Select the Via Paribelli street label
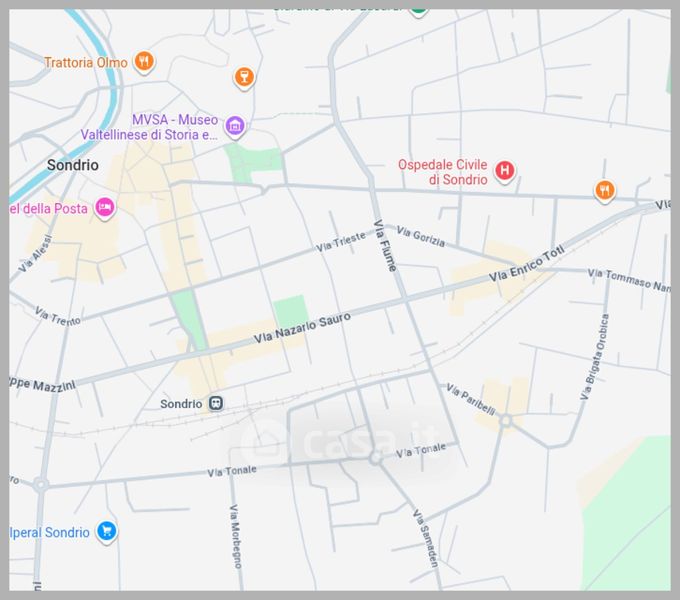 (470, 396)
